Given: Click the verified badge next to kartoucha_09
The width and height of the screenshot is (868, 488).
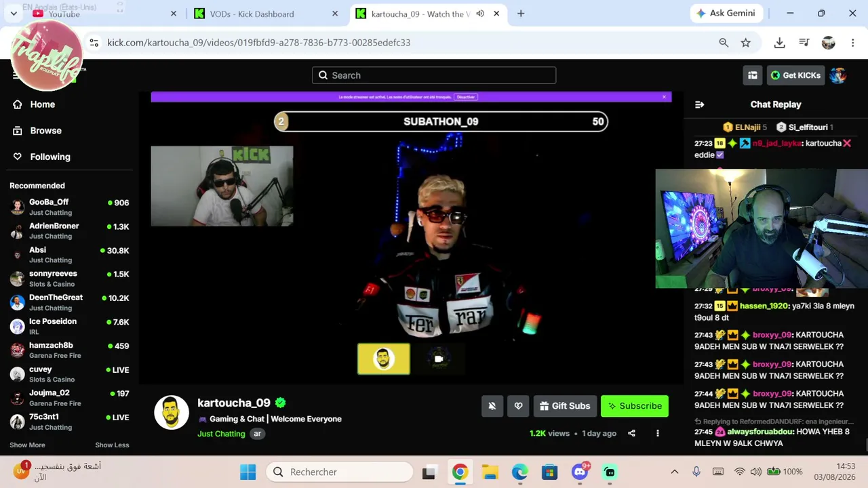Looking at the screenshot, I should tap(281, 403).
